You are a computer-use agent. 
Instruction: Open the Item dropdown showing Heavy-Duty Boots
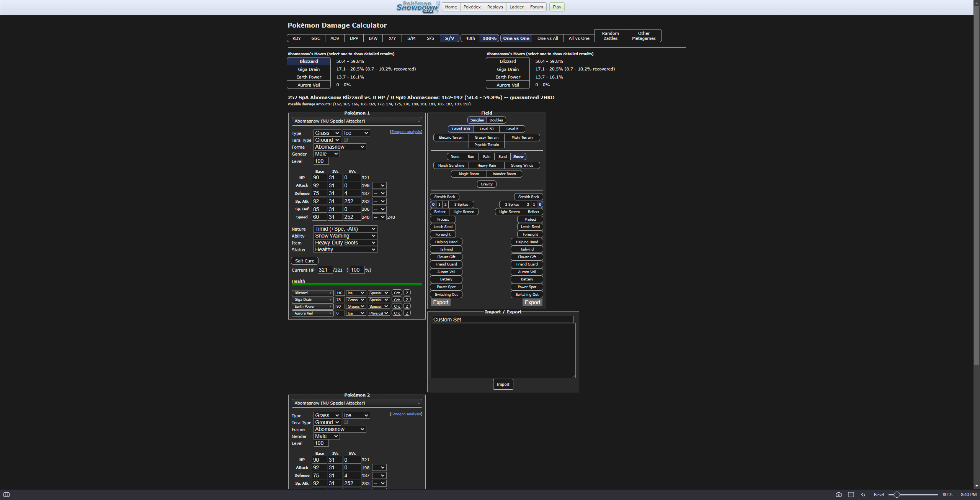(345, 243)
